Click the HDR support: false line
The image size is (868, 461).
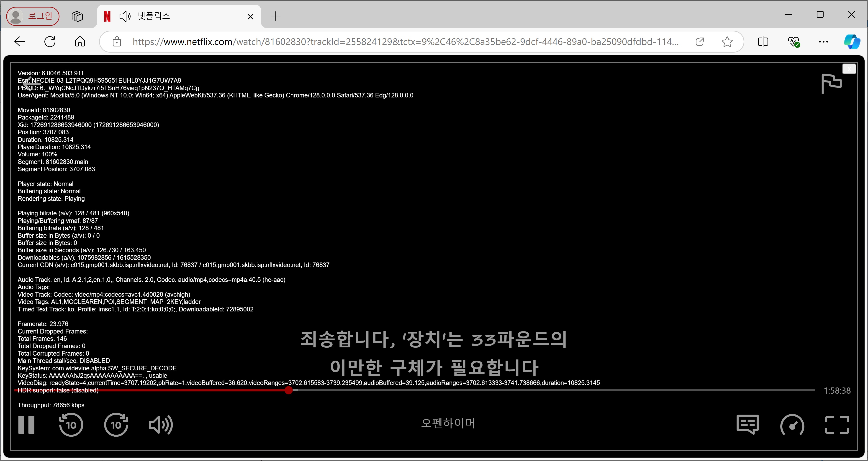pos(58,390)
